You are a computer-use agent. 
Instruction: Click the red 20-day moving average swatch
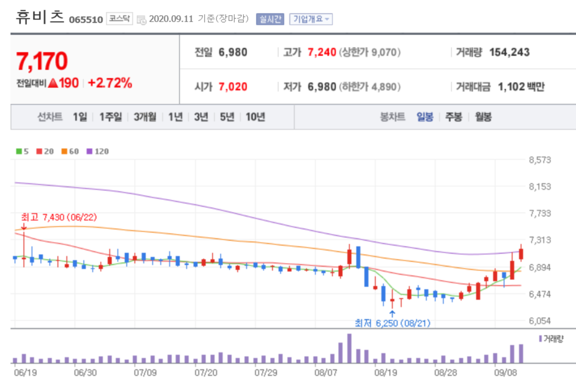pos(39,151)
